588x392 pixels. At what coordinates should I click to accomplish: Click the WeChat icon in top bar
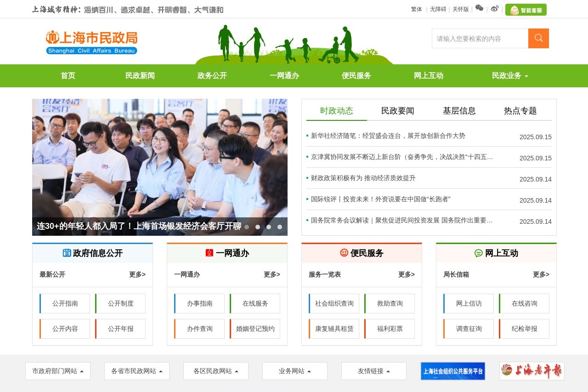click(x=479, y=9)
